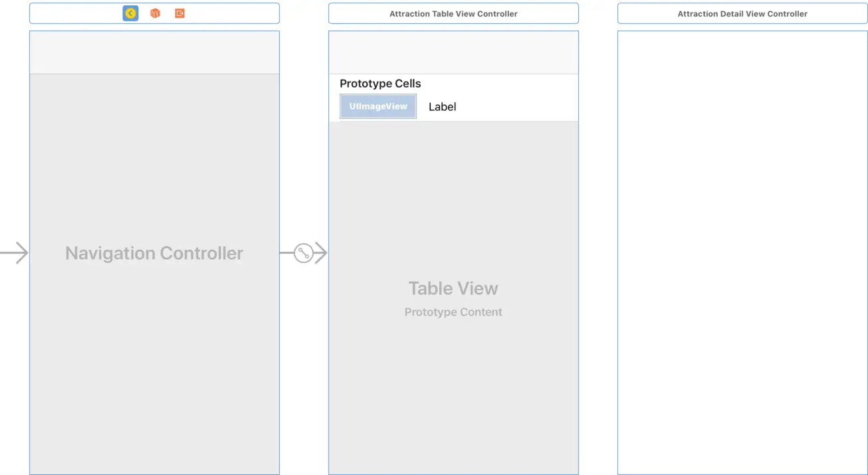Click the Table View label text
Screen dimensions: 868x475
point(453,288)
